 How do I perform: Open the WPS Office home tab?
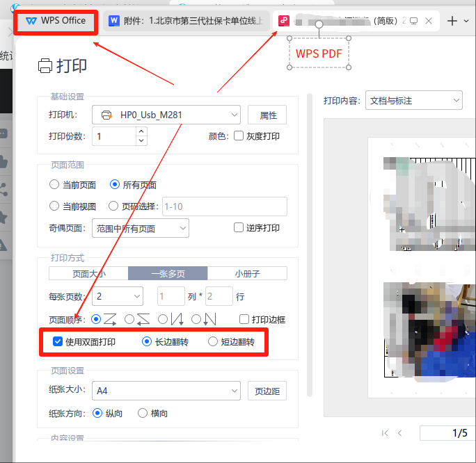click(56, 21)
